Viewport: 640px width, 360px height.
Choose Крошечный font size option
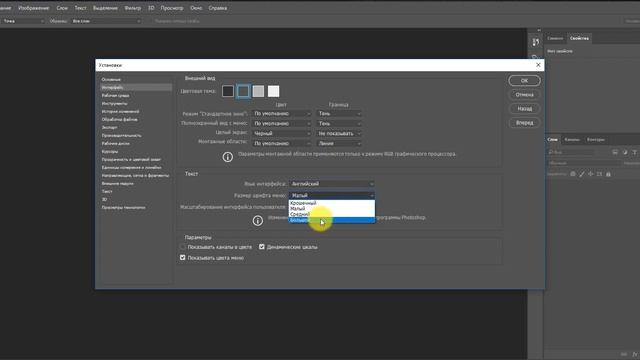pyautogui.click(x=331, y=203)
